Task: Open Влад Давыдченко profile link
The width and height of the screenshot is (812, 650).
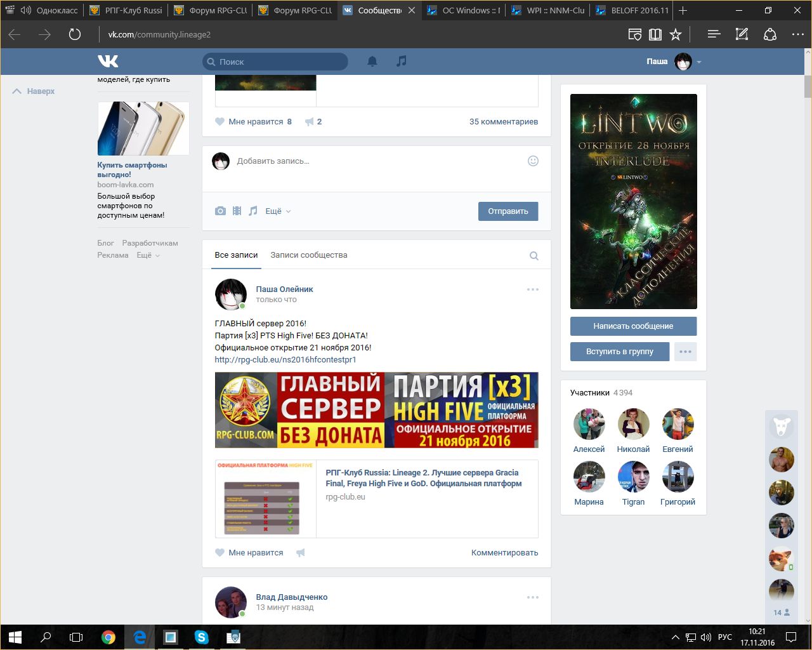Action: point(292,597)
